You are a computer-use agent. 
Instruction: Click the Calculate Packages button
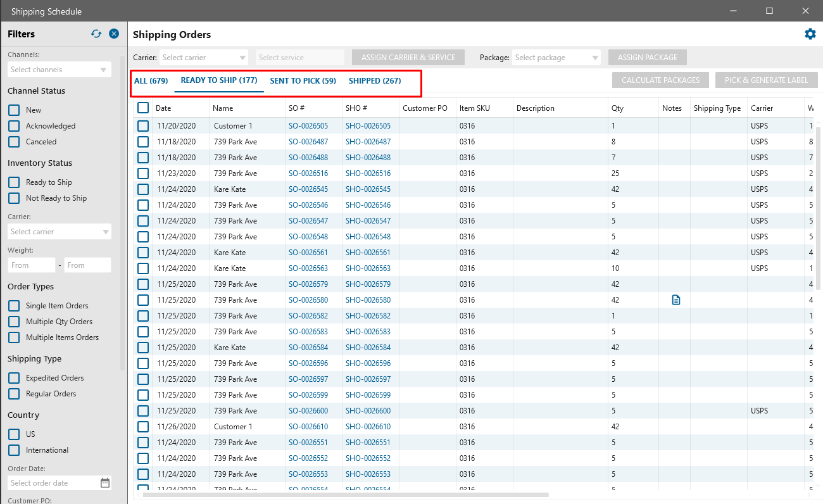[660, 80]
